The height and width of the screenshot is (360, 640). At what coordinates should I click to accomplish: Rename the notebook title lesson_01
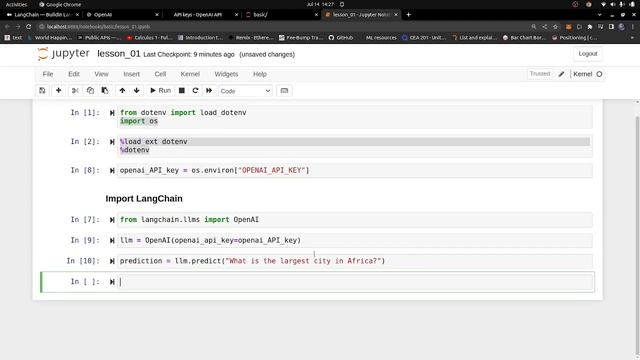pos(118,54)
